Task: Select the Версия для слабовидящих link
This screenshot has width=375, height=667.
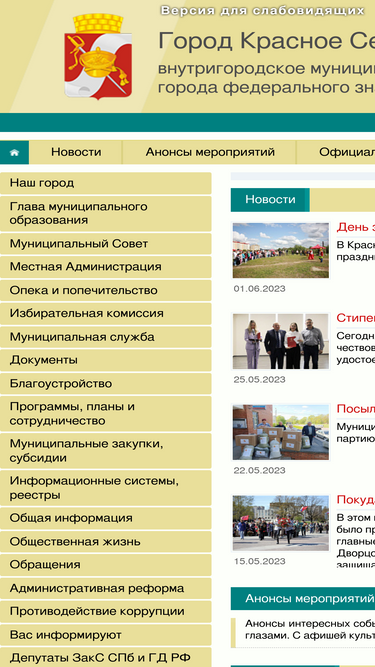Action: point(262,11)
